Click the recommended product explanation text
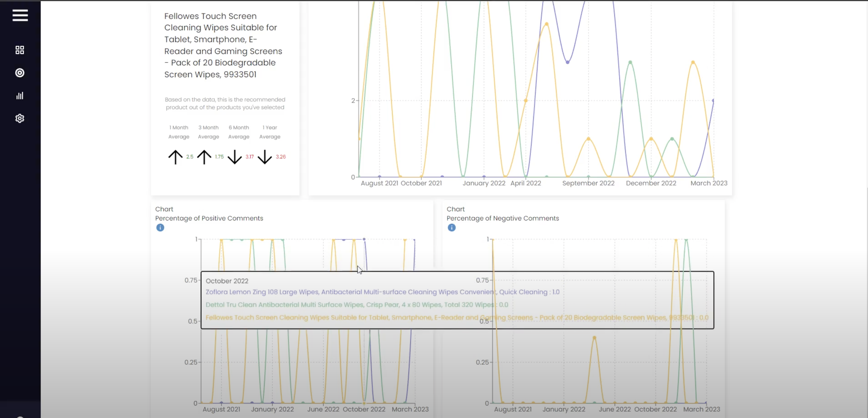The height and width of the screenshot is (418, 868). pyautogui.click(x=225, y=103)
